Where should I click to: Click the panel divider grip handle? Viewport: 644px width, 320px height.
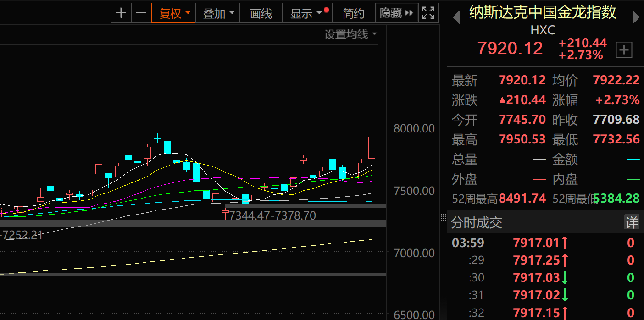(443, 217)
